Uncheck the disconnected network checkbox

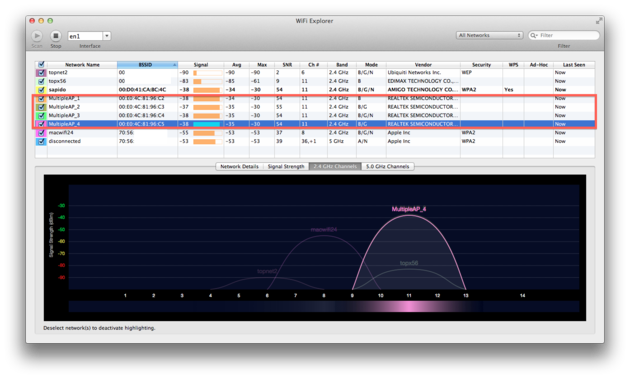[41, 141]
